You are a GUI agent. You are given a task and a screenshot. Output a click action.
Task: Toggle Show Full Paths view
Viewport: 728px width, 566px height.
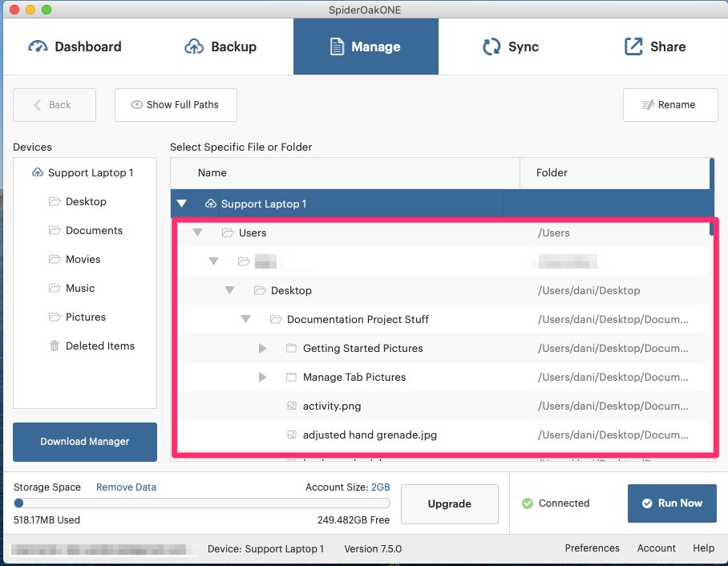click(176, 105)
